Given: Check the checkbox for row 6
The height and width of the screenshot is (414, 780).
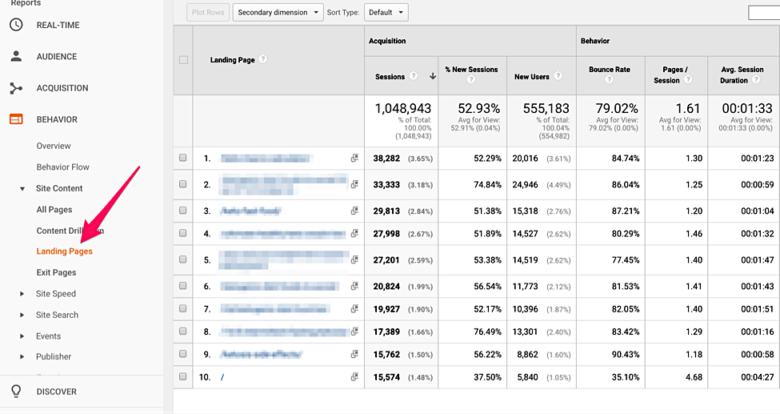Looking at the screenshot, I should [x=183, y=286].
